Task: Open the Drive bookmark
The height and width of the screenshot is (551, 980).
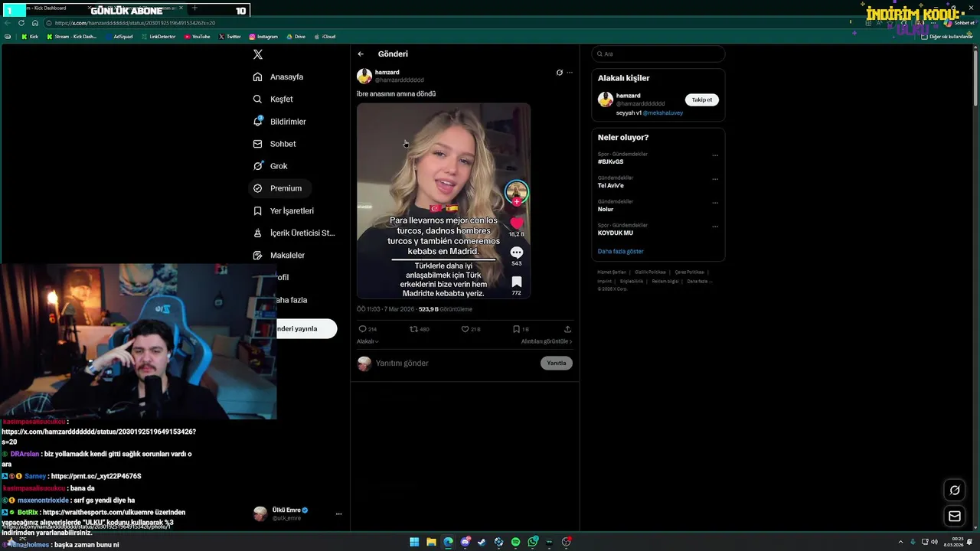Action: (296, 37)
